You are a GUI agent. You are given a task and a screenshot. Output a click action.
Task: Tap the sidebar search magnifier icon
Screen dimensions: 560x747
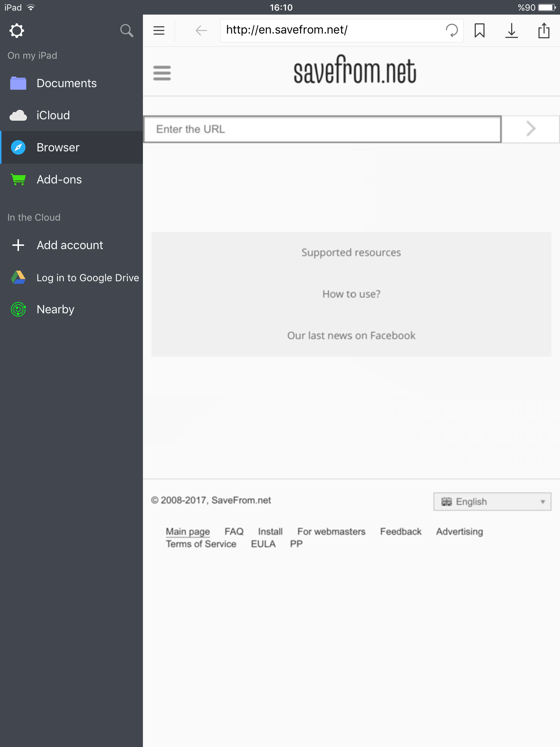tap(127, 31)
